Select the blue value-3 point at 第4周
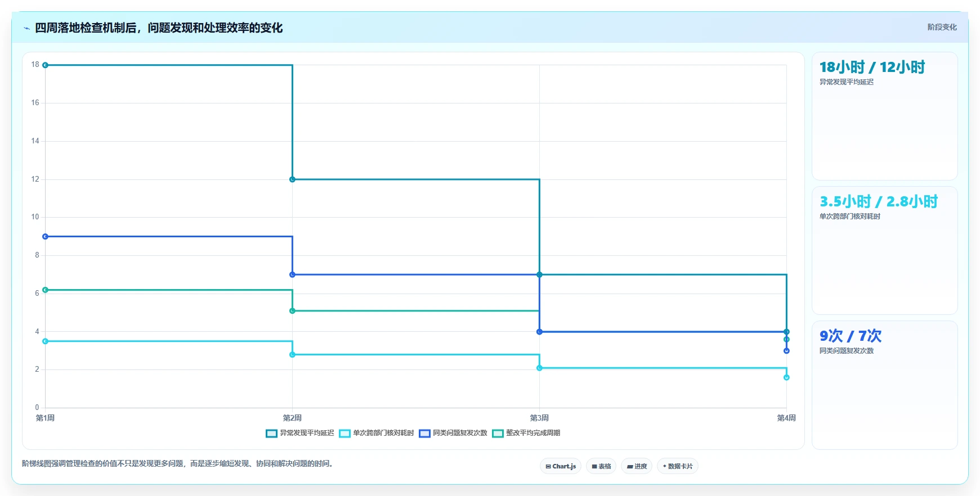The width and height of the screenshot is (980, 496). [x=786, y=351]
